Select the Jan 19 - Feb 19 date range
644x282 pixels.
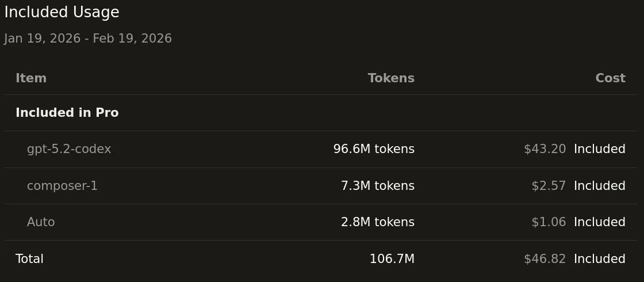[88, 39]
